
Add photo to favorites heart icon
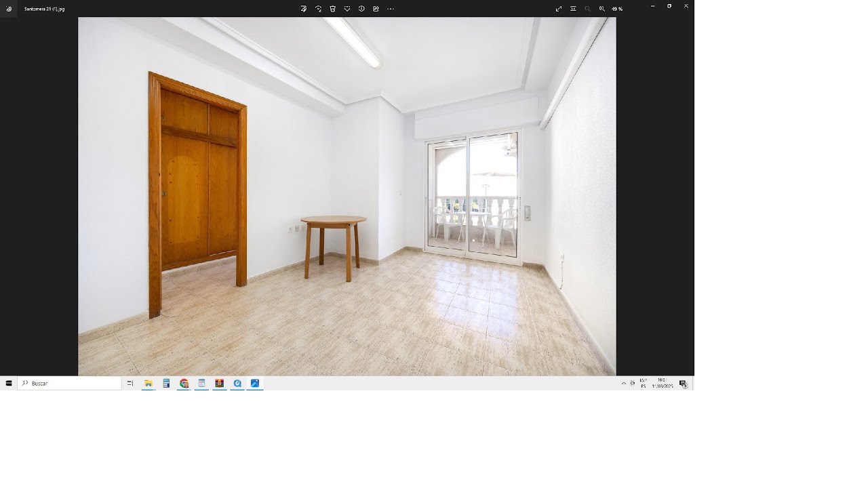(347, 9)
